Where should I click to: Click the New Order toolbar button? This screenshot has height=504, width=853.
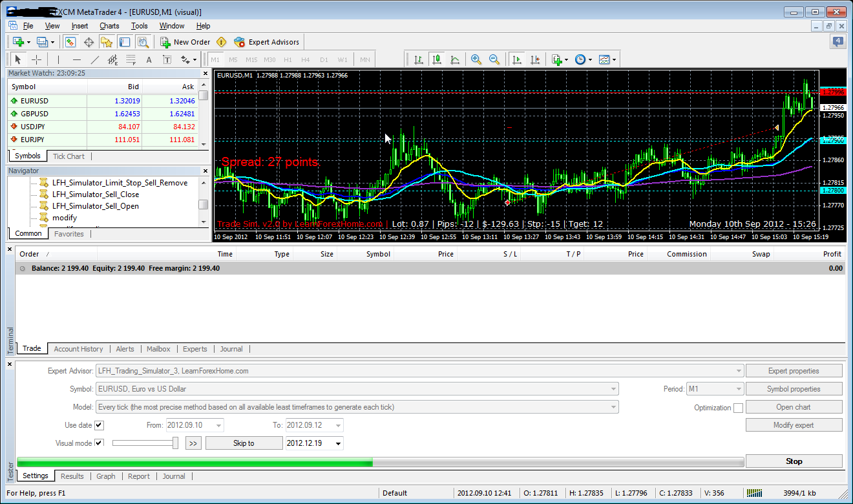[x=185, y=42]
